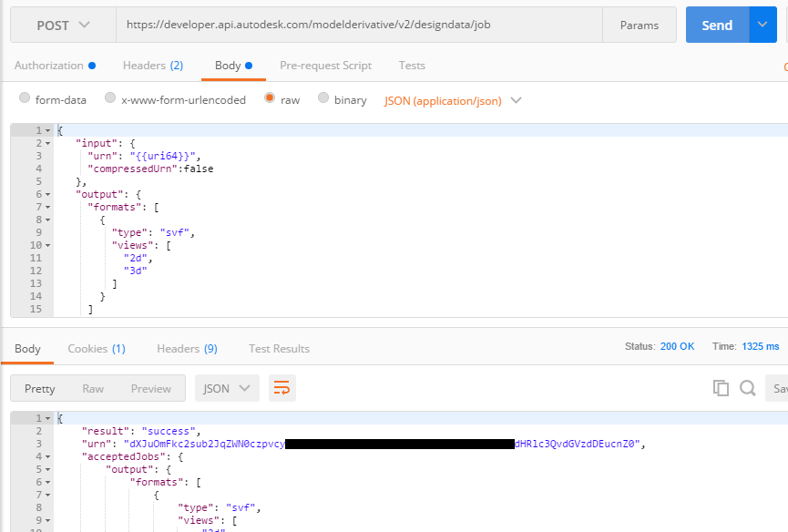
Task: Click the Send button to submit the request
Action: [719, 25]
